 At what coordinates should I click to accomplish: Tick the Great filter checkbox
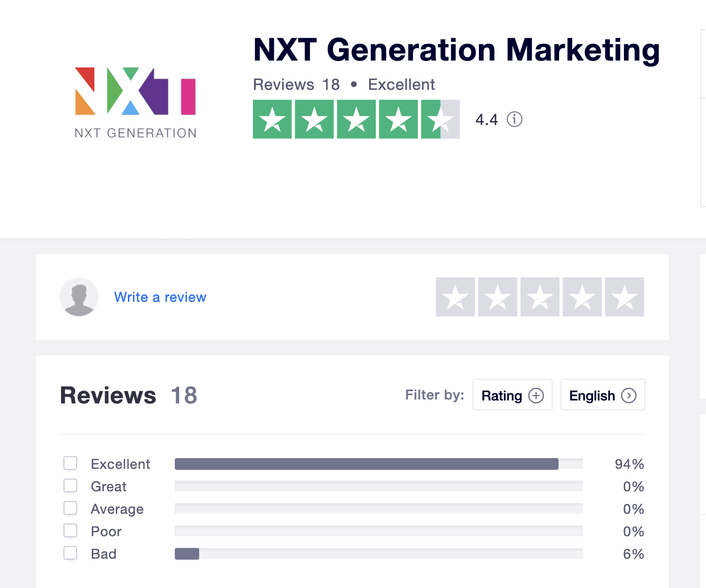point(70,485)
